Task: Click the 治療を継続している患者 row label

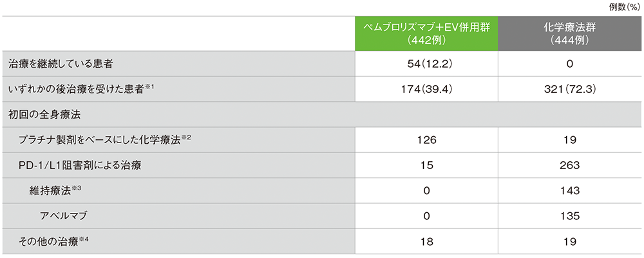Action: [62, 64]
